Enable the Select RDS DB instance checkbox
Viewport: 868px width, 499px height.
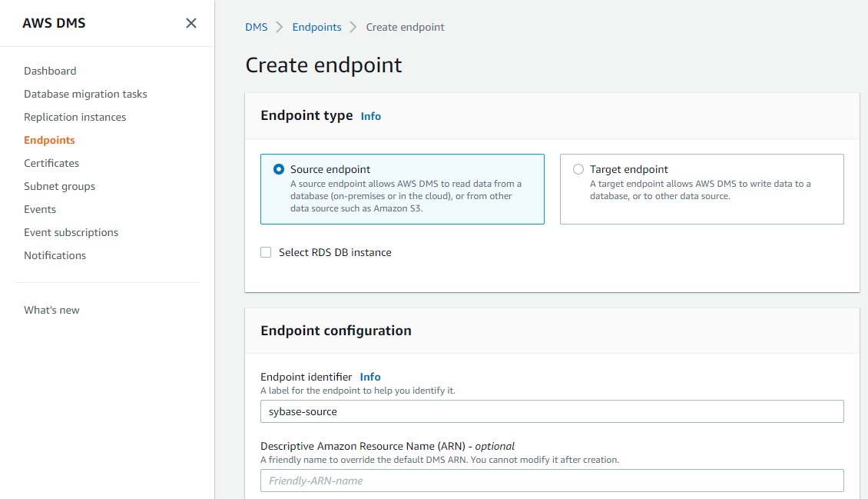click(266, 252)
